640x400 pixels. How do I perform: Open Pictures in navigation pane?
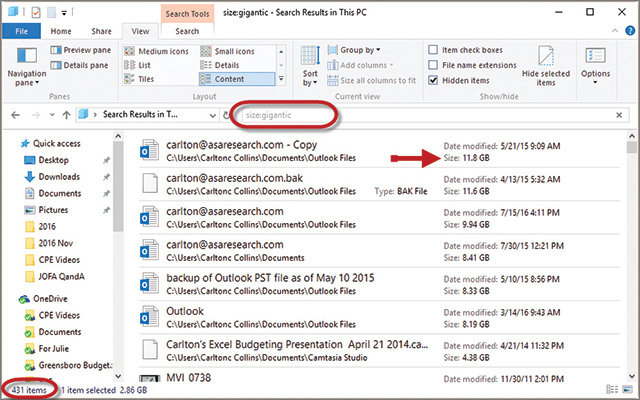(46, 210)
